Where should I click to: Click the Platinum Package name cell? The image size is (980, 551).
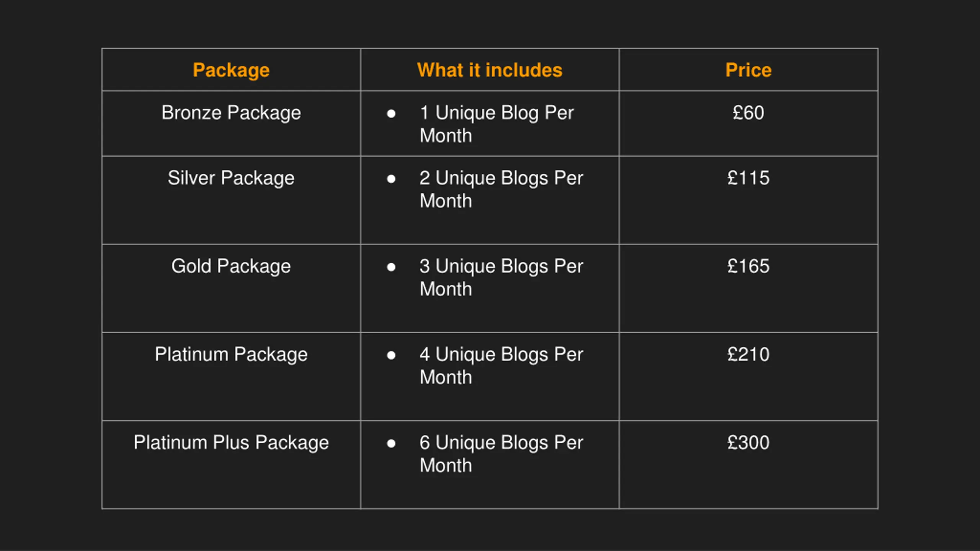click(231, 354)
